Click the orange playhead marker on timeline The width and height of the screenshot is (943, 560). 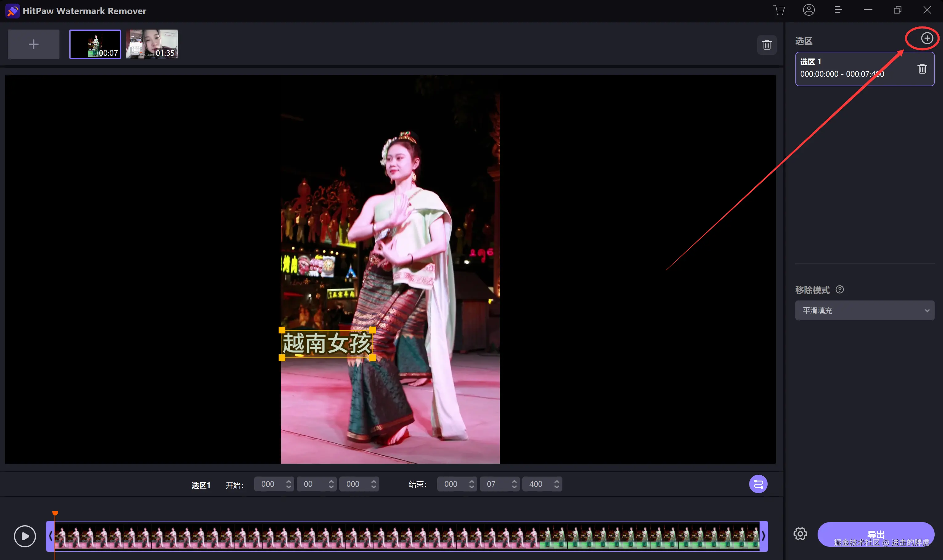point(55,513)
